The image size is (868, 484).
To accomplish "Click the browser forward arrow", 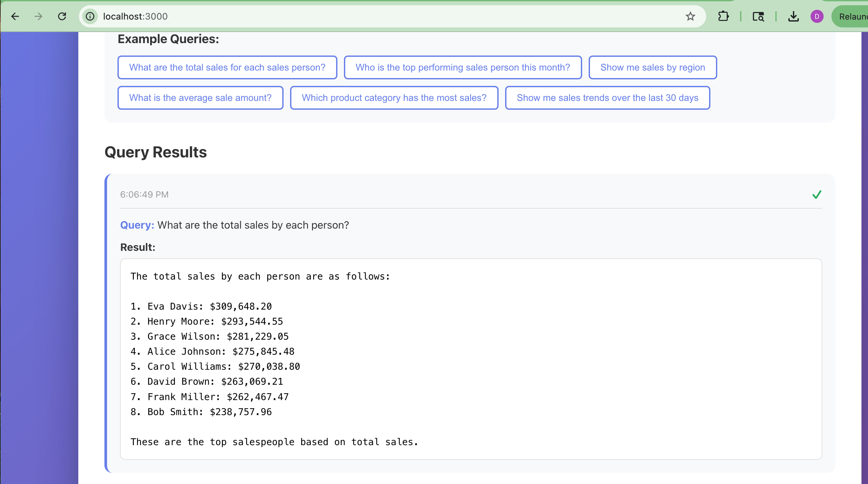I will [39, 16].
